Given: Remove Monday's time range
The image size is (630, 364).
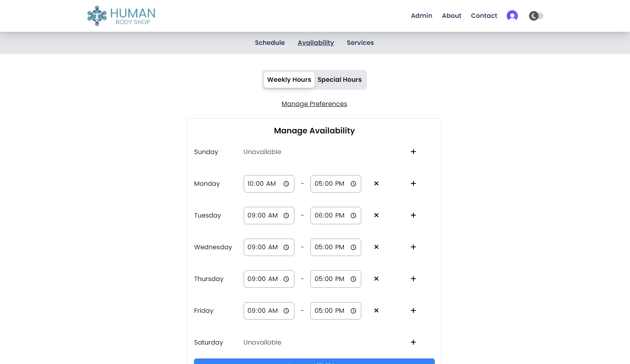Looking at the screenshot, I should pos(376,183).
